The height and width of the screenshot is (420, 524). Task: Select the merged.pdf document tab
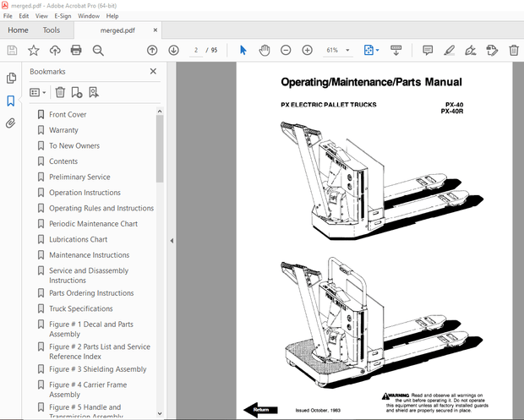pos(117,30)
